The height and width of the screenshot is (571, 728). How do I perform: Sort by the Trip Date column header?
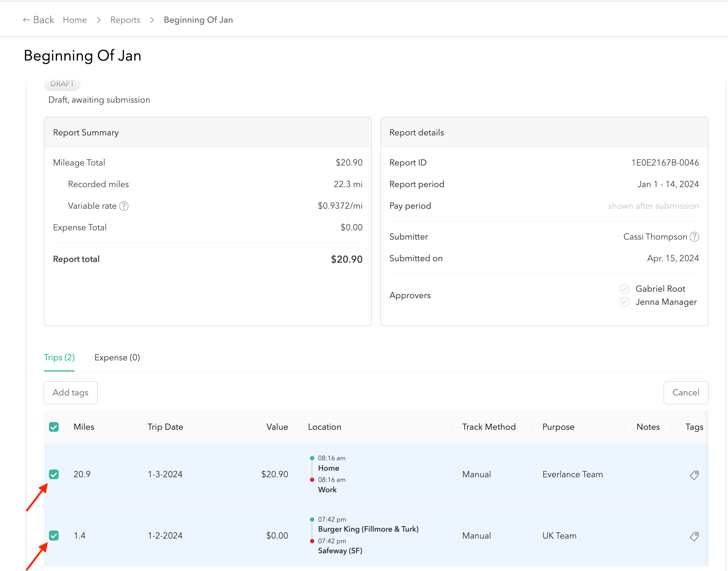click(165, 427)
